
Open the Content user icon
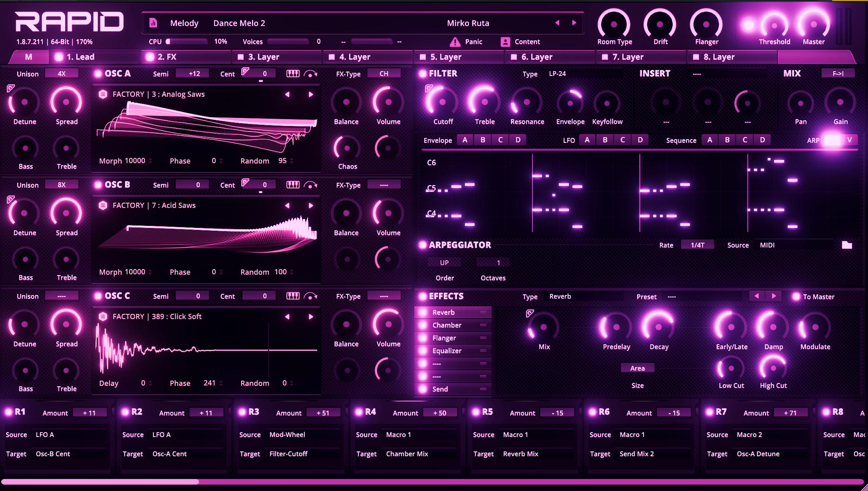(x=505, y=42)
